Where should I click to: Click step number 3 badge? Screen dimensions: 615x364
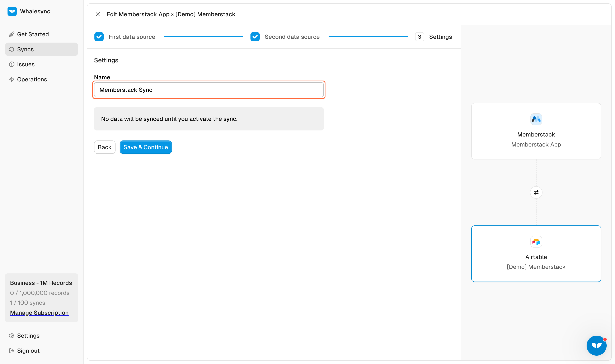coord(419,37)
